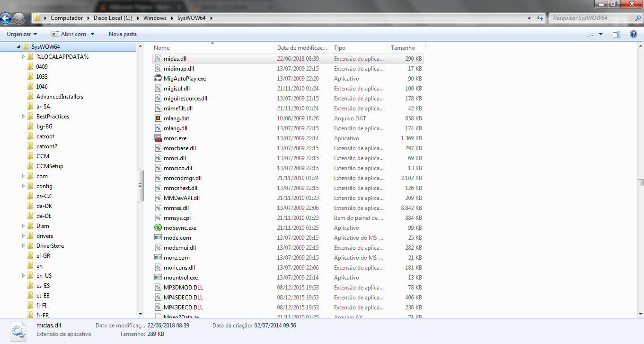Expand the 'drivers' folder in the tree
This screenshot has width=644, height=344.
(23, 235)
